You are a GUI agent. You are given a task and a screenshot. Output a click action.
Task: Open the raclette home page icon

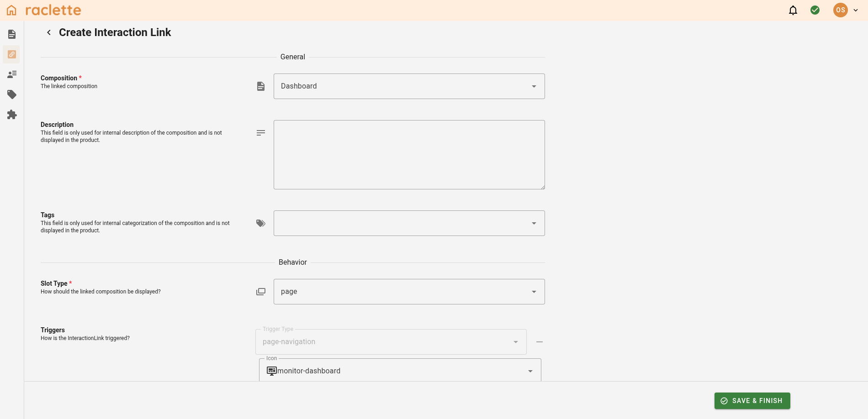(x=11, y=10)
